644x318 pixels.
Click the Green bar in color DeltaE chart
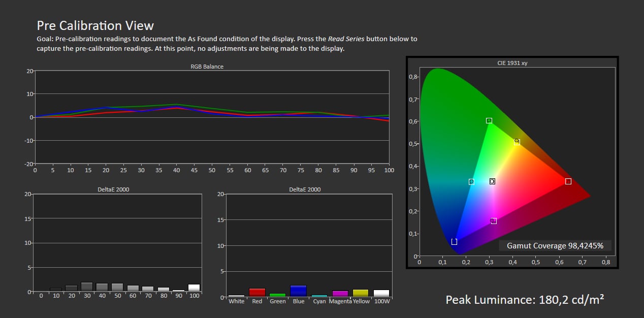pos(278,295)
